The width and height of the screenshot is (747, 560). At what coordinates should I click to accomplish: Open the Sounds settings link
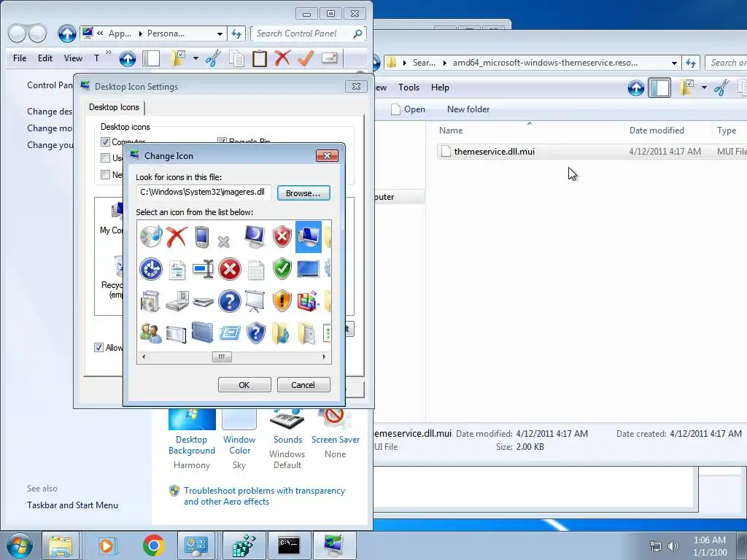(x=287, y=440)
